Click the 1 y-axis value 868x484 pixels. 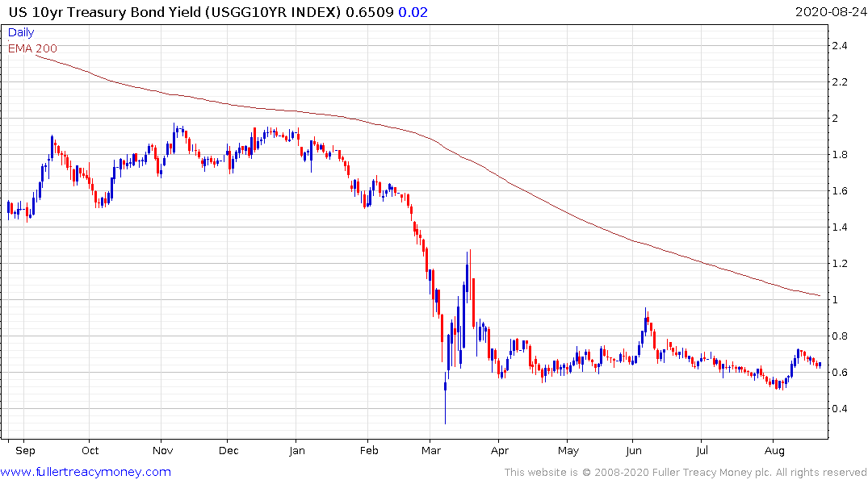(836, 300)
